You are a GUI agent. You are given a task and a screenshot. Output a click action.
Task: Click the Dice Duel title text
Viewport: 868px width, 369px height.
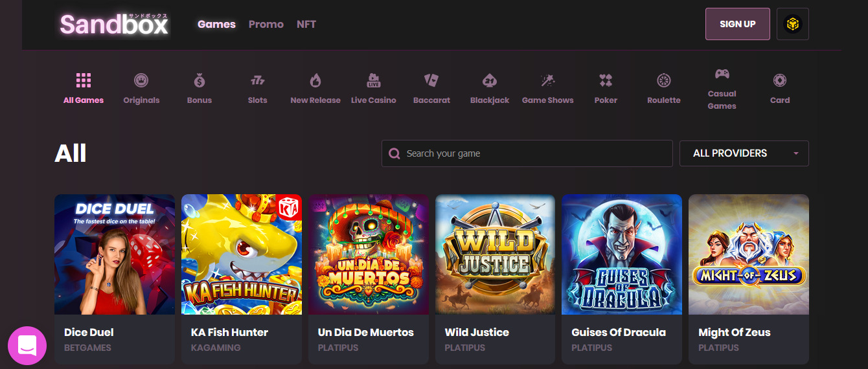coord(89,332)
